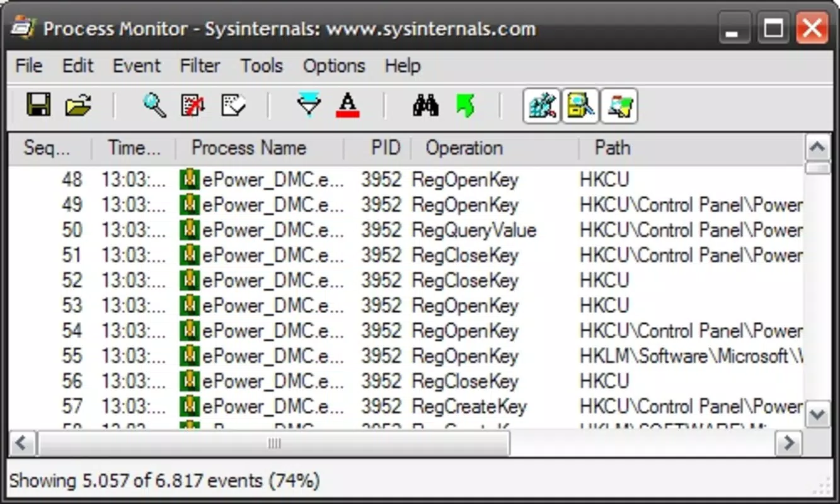Click the Save floppy disk icon
Screen dimensions: 840x504
click(38, 105)
